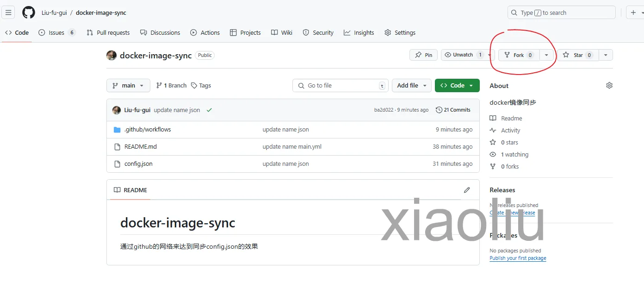This screenshot has height=289, width=644.
Task: Open the Readme link under About
Action: (x=506, y=119)
